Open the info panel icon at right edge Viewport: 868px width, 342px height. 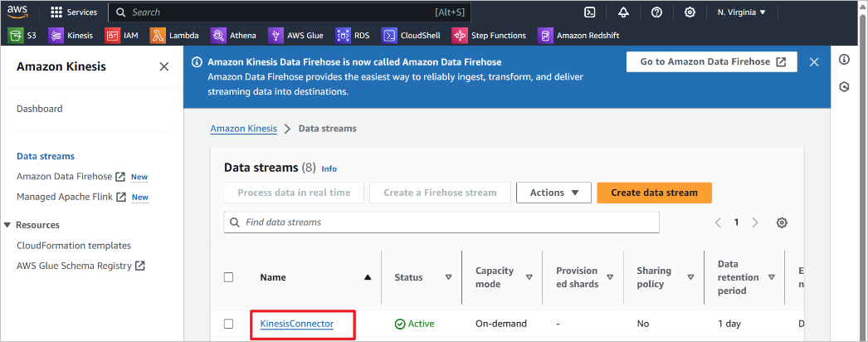[x=844, y=60]
